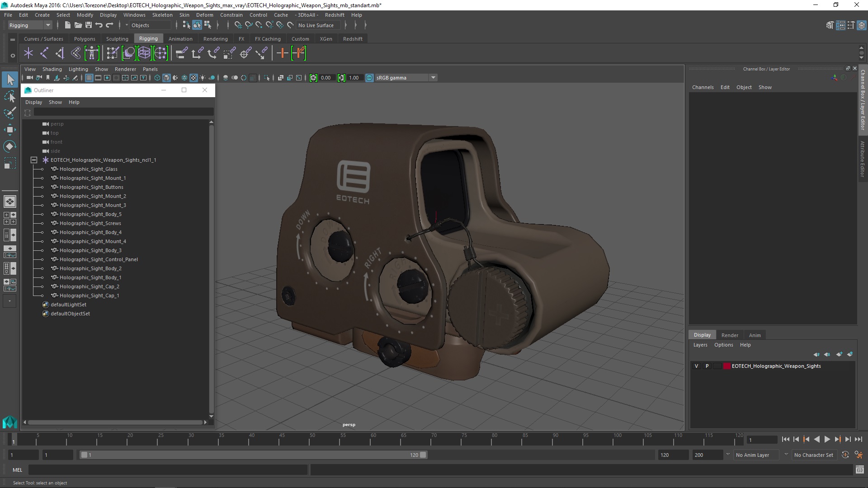Activate the Rotate tool in toolbox
This screenshot has width=868, height=488.
(x=10, y=146)
